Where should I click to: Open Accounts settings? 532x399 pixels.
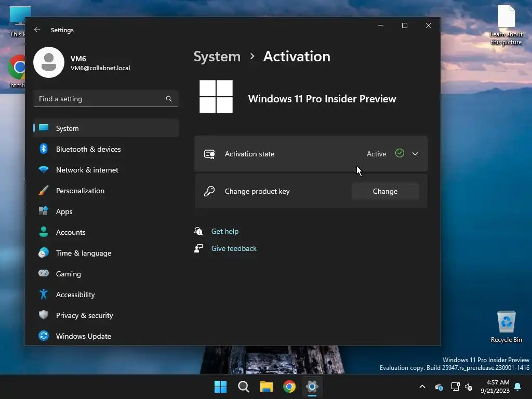tap(106, 232)
